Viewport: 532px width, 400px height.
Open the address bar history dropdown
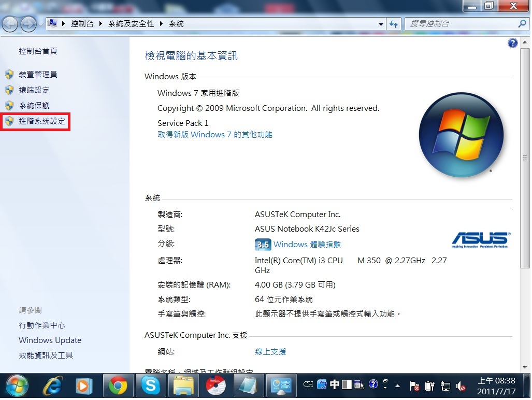tap(381, 24)
